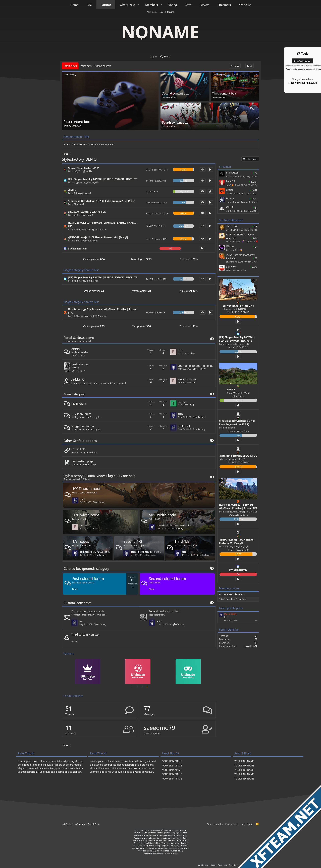
Task: Click Forum link chain icon
Action: pos(67,451)
